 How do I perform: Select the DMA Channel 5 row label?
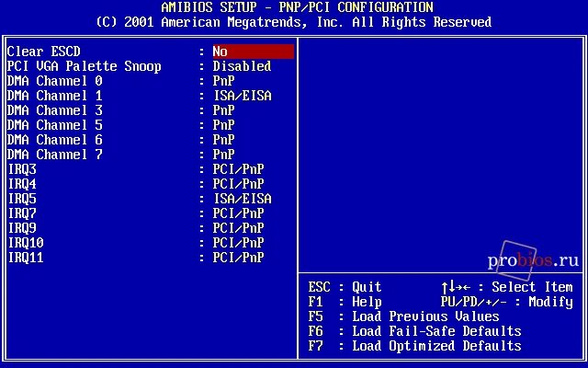(55, 125)
